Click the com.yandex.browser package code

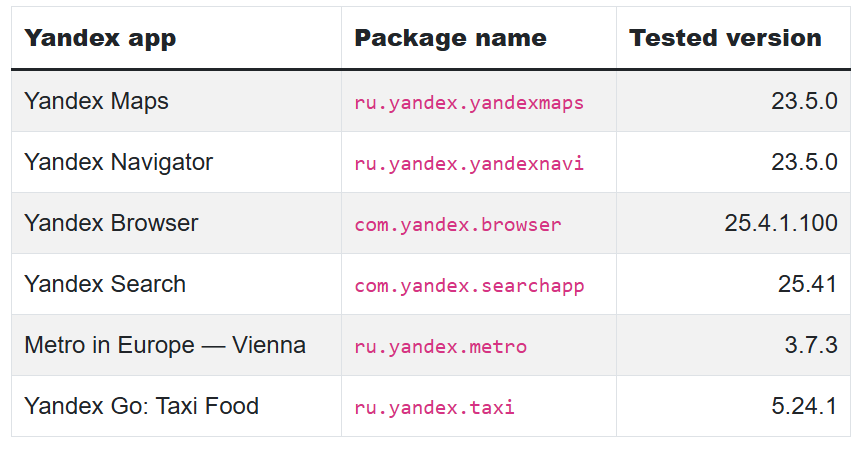point(458,224)
